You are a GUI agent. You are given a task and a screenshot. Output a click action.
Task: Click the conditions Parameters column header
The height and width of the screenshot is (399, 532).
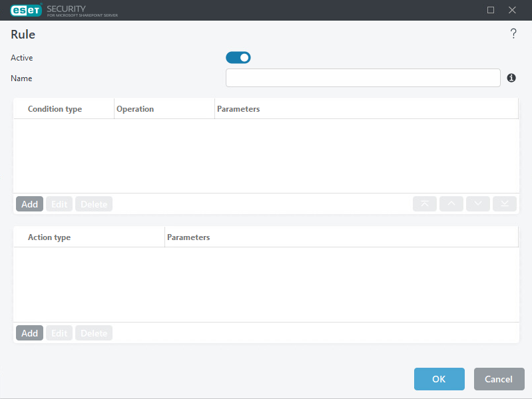(x=238, y=109)
